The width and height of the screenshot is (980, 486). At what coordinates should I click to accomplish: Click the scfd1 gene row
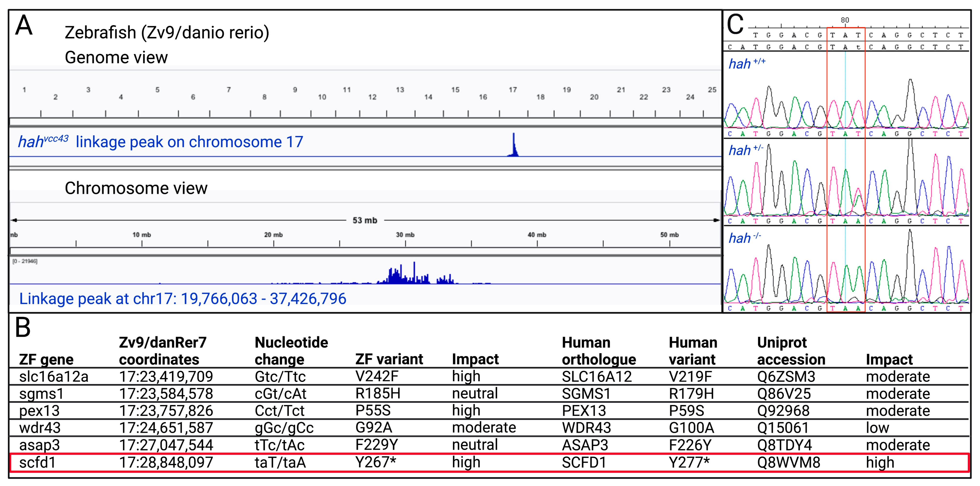tap(37, 462)
